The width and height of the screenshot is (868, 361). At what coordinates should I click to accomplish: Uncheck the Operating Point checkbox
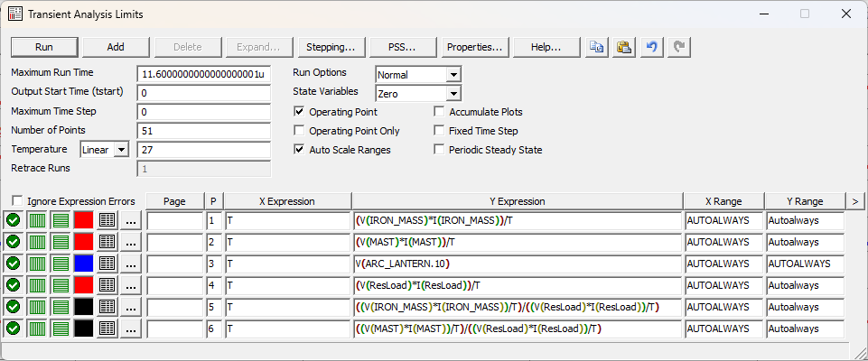pyautogui.click(x=301, y=112)
